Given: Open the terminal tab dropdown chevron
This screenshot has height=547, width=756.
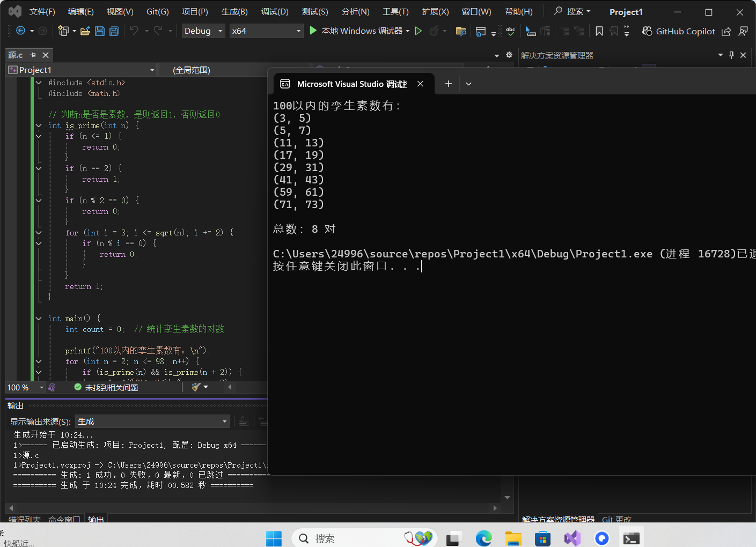Looking at the screenshot, I should tap(468, 84).
